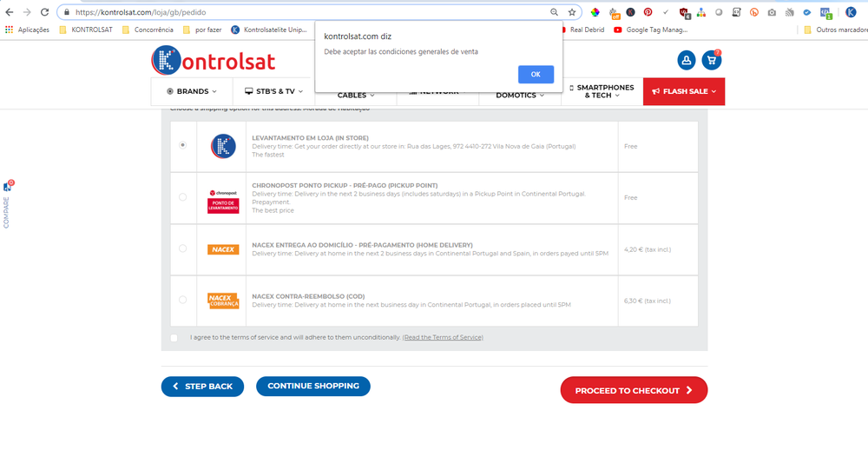Image resolution: width=868 pixels, height=457 pixels.
Task: Select Nacex Contra-Reembolso shipping option
Action: click(x=182, y=300)
